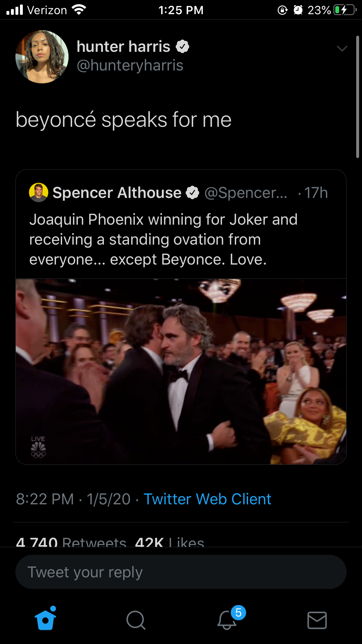Click the vertical scrollbar

357,97
